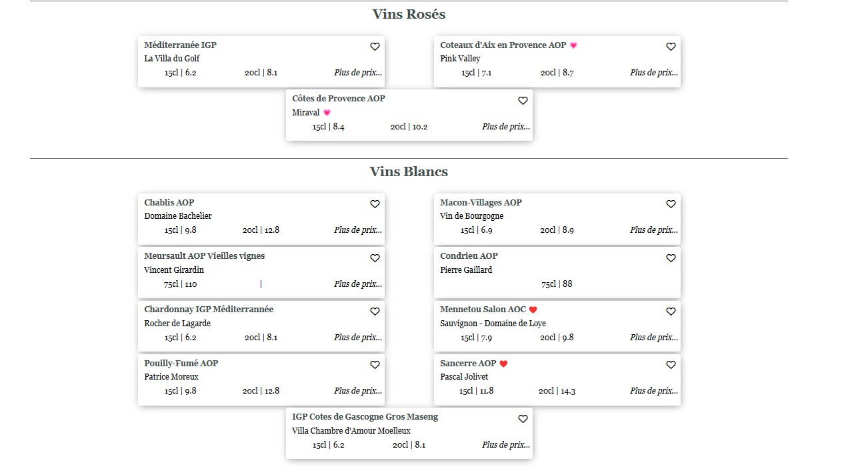This screenshot has width=868, height=473.
Task: Click heart icon for Chardonnay IGP Méditerranée
Action: (375, 312)
